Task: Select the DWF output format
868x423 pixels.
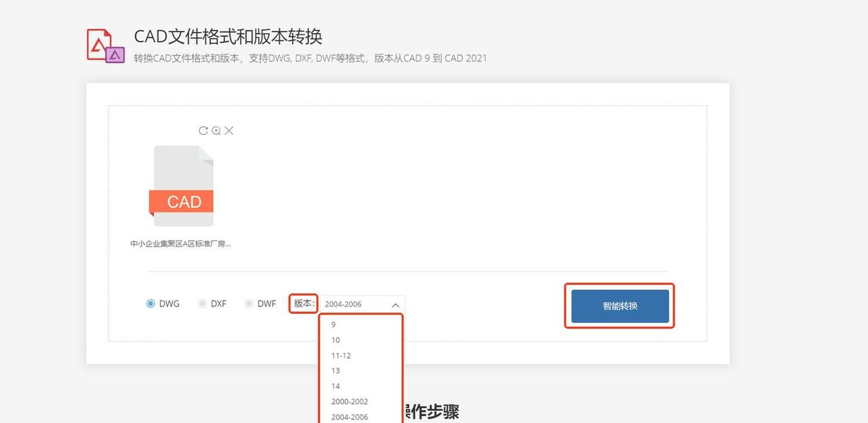Action: coord(248,303)
